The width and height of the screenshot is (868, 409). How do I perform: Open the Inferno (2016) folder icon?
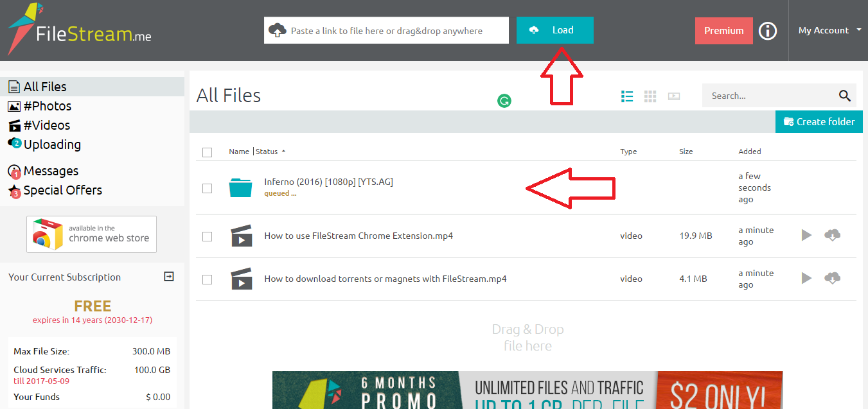[241, 187]
